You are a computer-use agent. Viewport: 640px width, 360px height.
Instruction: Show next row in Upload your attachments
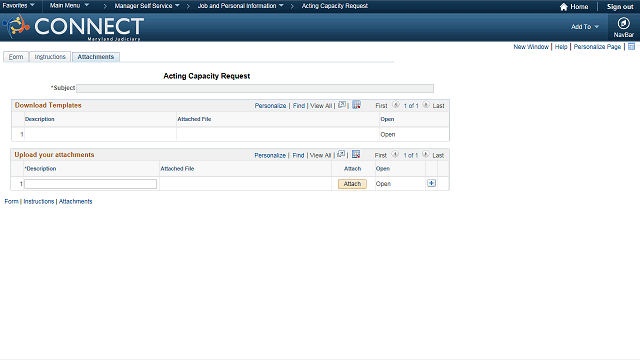pyautogui.click(x=425, y=154)
